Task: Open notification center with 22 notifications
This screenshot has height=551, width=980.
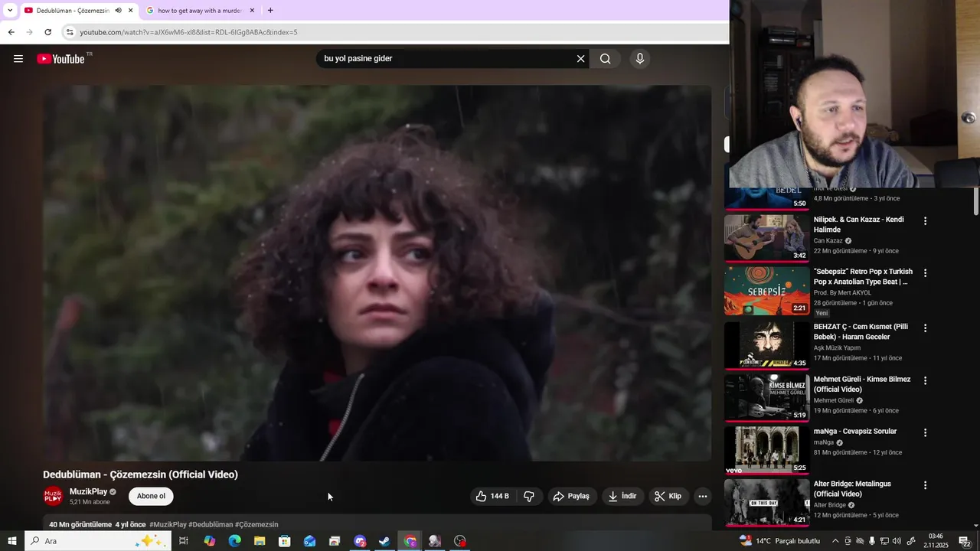Action: (x=965, y=541)
